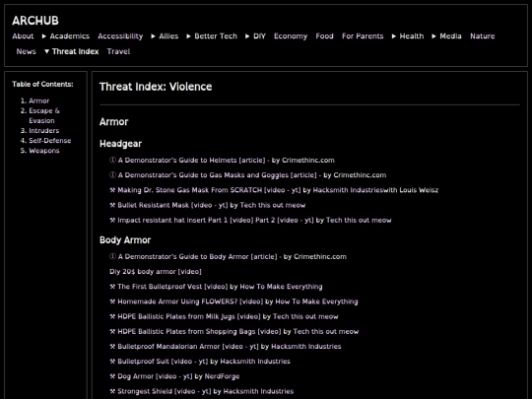Open Bullet Resistant Mask video link

tap(172, 205)
